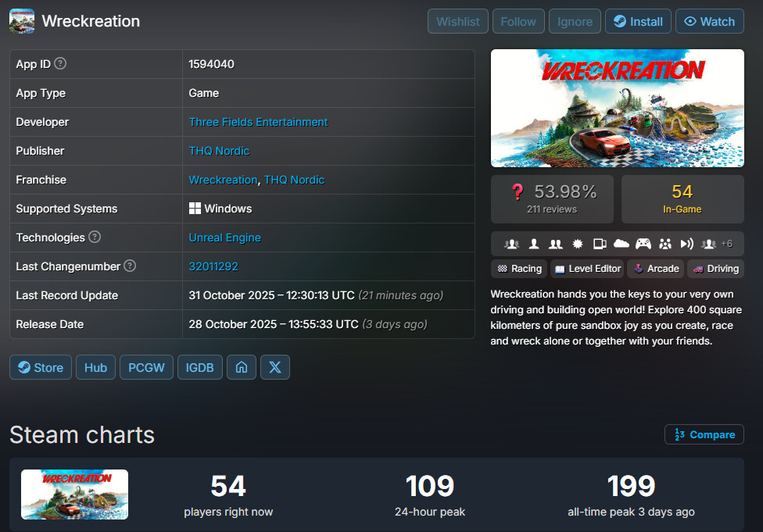
Task: Toggle Wishlist for Wreckreation
Action: pos(458,21)
